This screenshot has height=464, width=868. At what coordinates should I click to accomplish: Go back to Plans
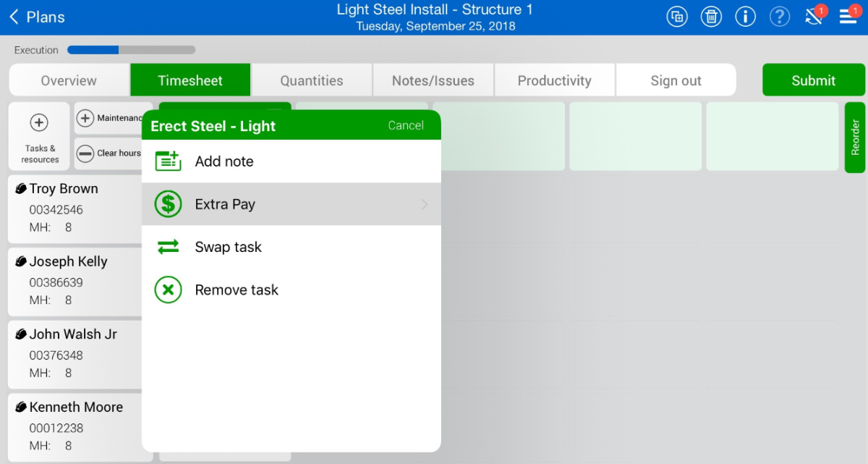point(38,17)
